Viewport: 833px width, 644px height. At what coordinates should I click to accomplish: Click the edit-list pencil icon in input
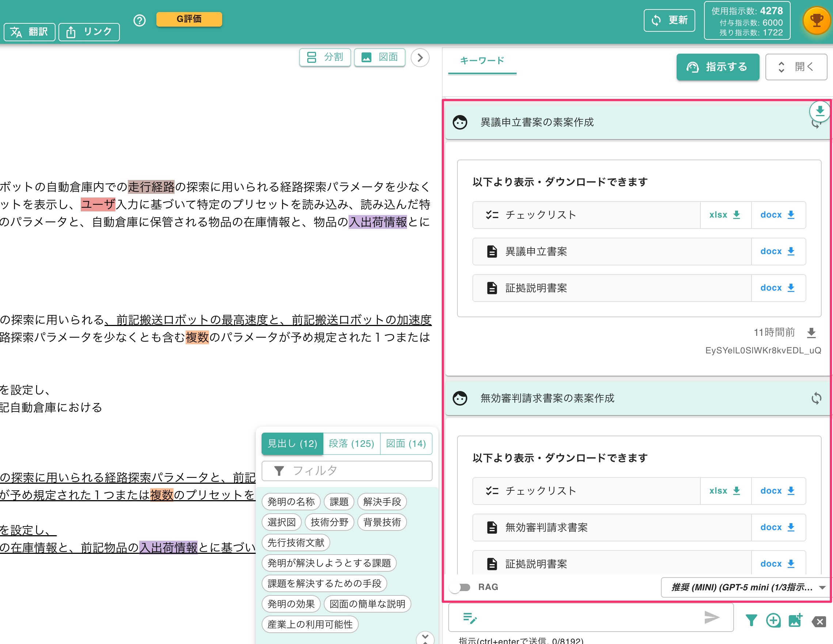point(469,618)
